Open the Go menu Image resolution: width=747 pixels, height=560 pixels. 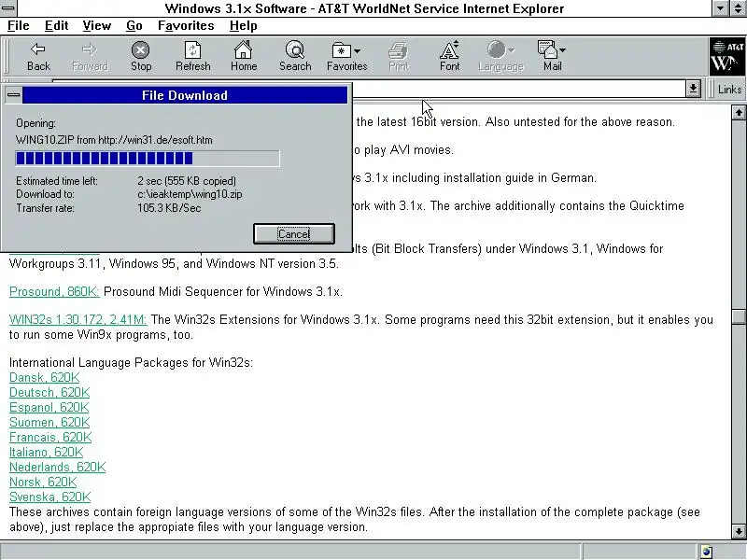134,26
